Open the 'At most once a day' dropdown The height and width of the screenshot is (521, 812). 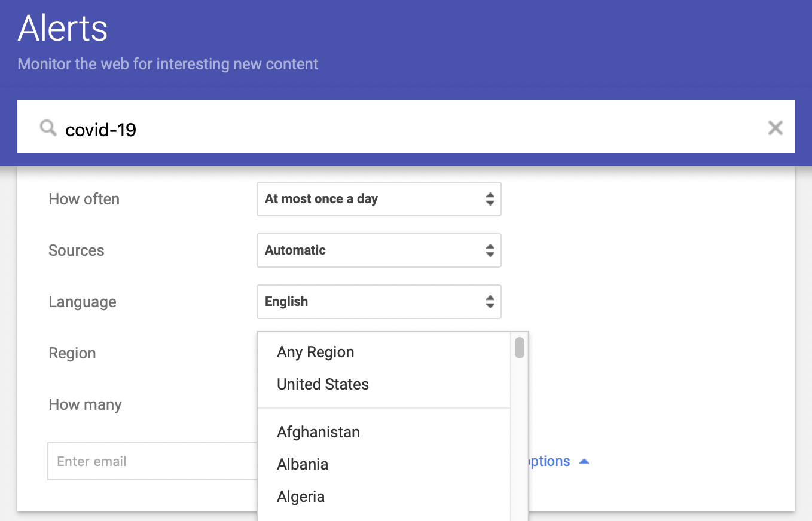[378, 199]
